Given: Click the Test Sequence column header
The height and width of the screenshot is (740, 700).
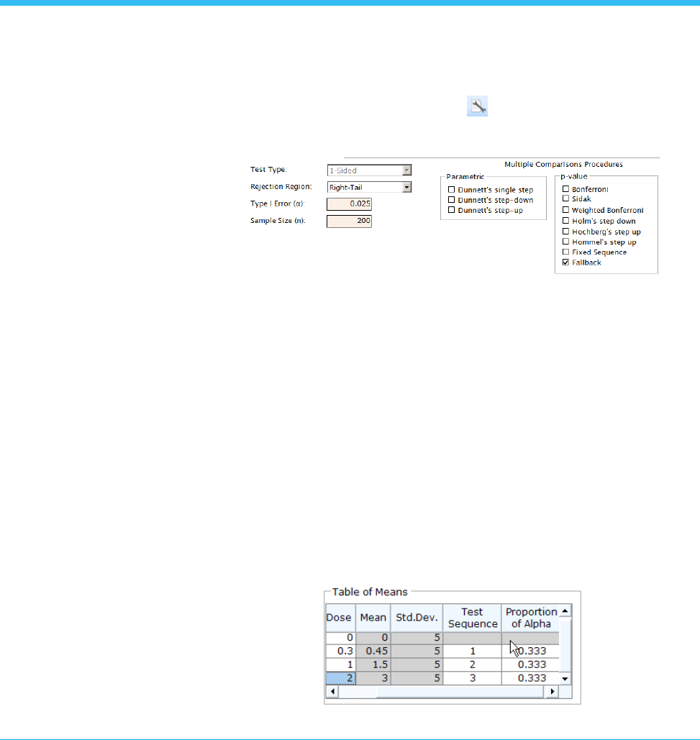Looking at the screenshot, I should point(472,618).
